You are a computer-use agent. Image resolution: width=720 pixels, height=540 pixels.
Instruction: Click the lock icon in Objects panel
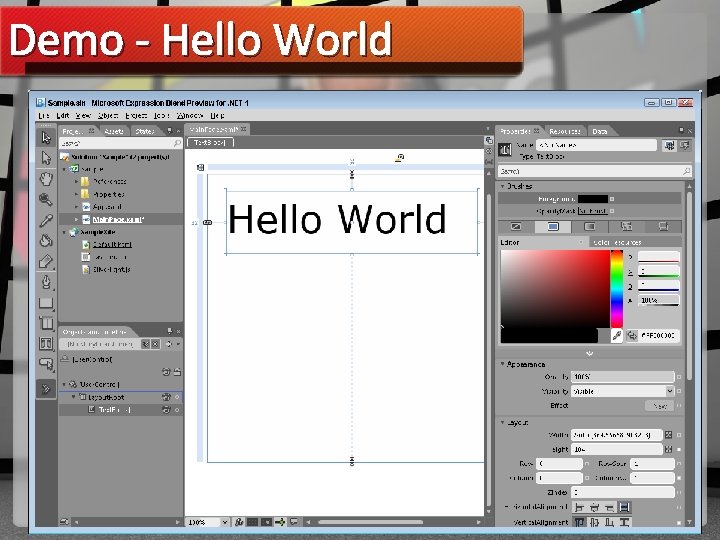click(x=177, y=372)
